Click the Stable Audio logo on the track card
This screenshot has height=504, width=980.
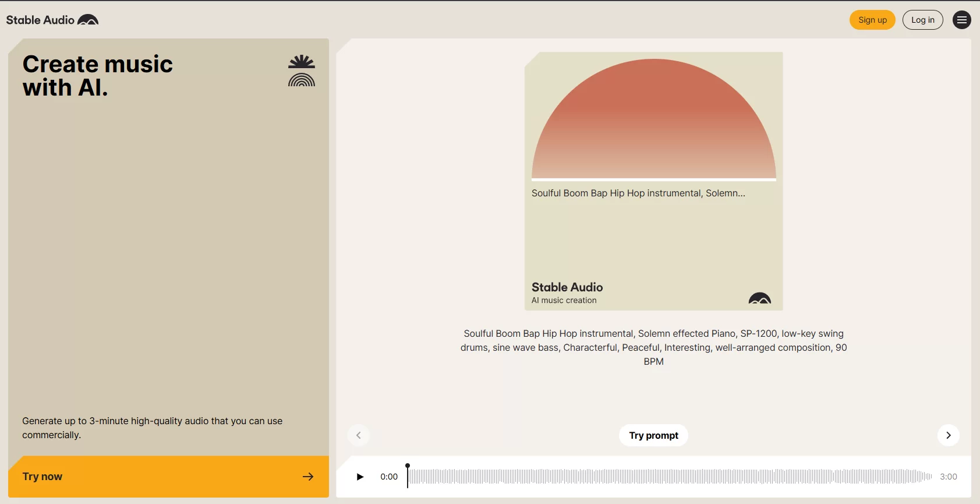[759, 299]
